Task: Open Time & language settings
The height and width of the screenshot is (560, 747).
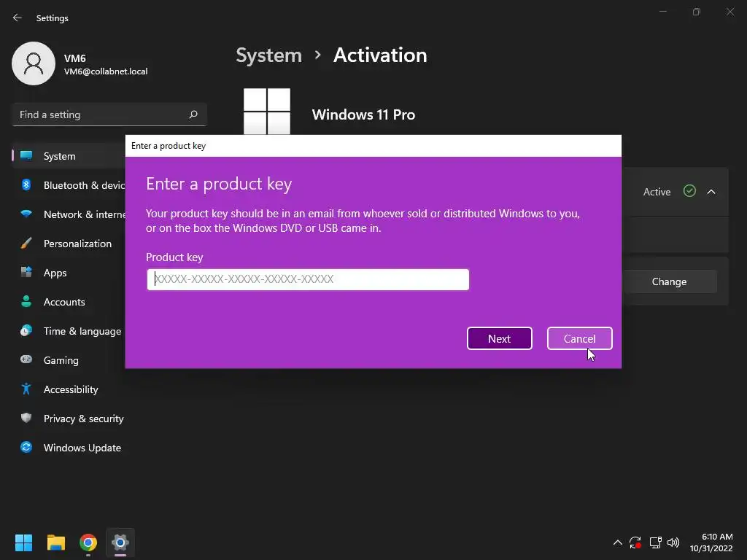Action: pyautogui.click(x=69, y=331)
